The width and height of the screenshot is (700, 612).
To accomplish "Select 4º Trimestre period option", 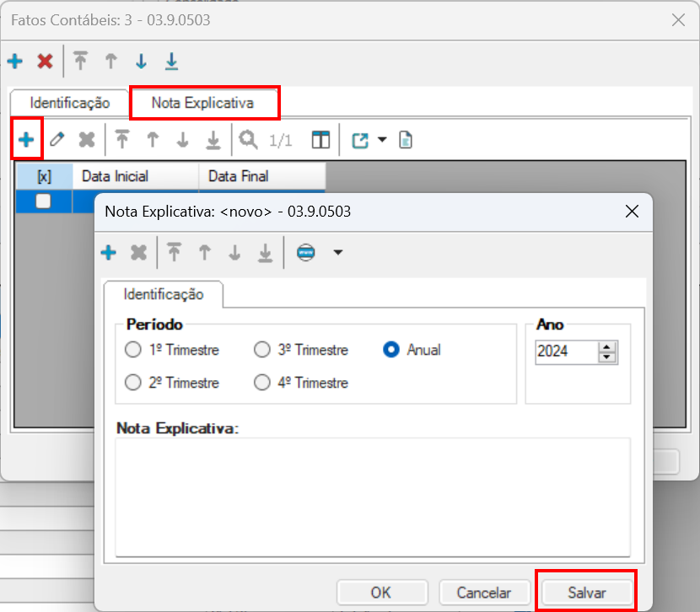I will (x=301, y=383).
